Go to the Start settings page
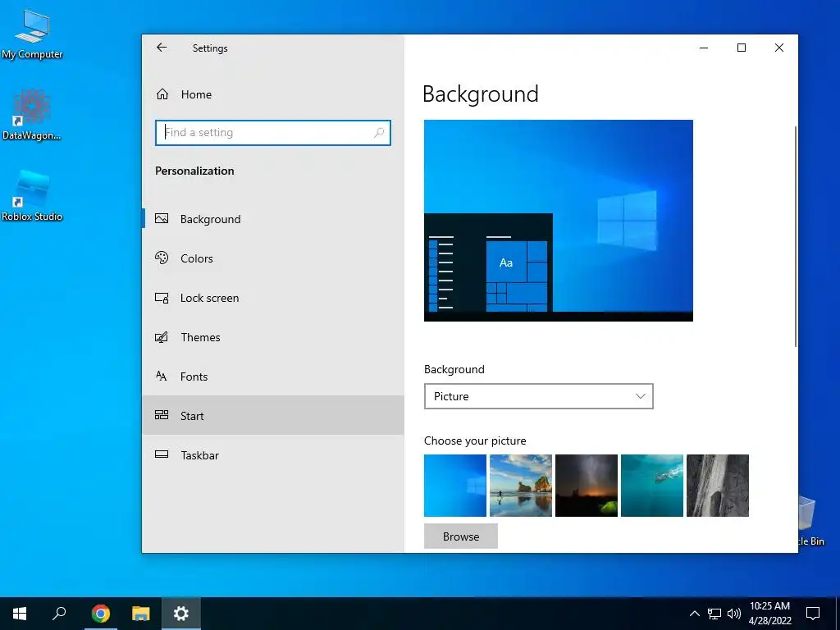 point(273,416)
